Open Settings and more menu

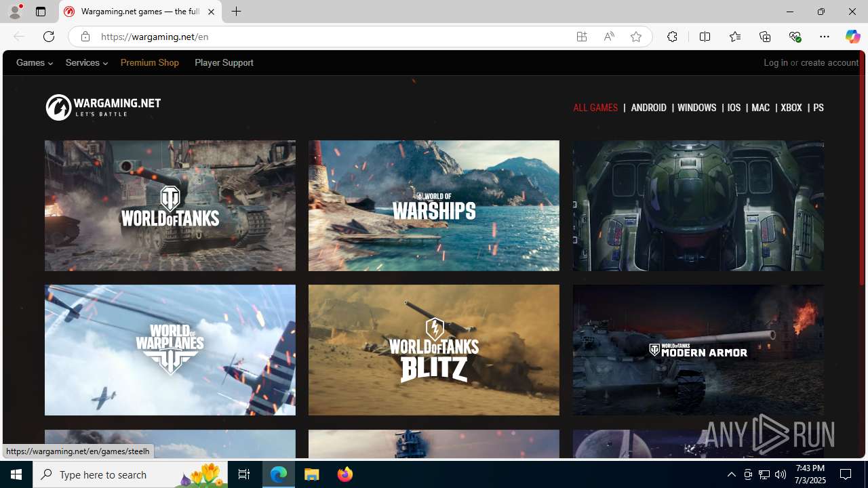point(825,37)
